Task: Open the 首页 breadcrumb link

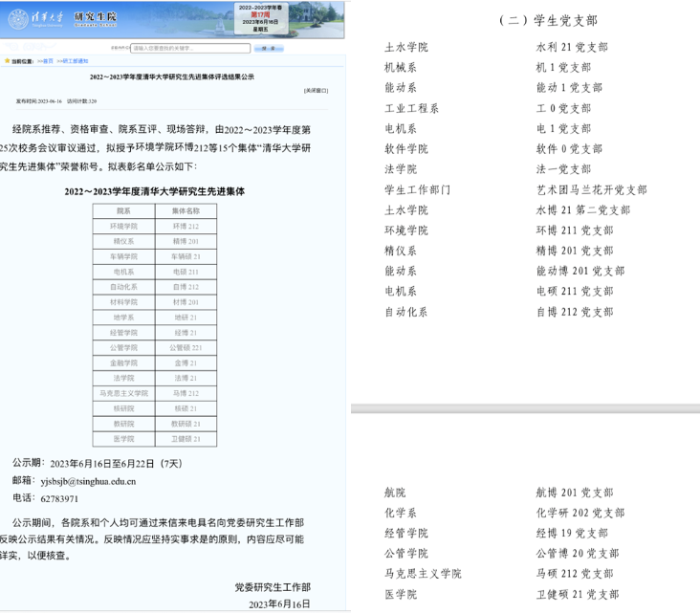Action: click(x=47, y=60)
